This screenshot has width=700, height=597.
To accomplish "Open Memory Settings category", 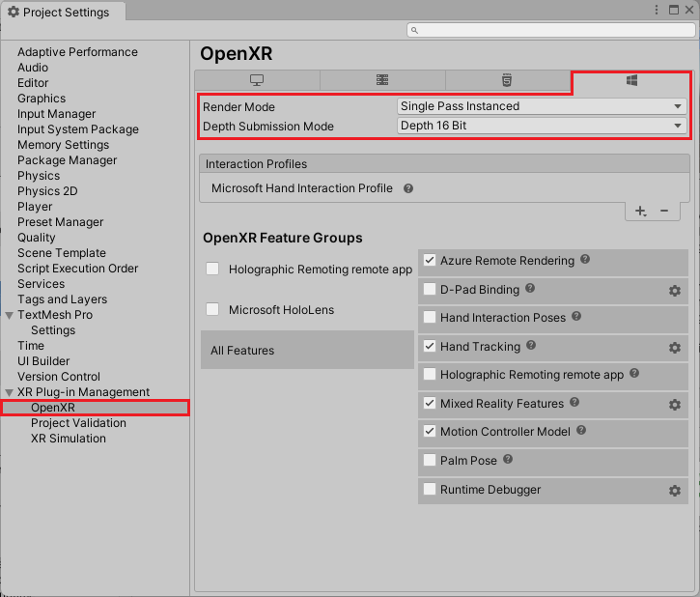I will [63, 145].
